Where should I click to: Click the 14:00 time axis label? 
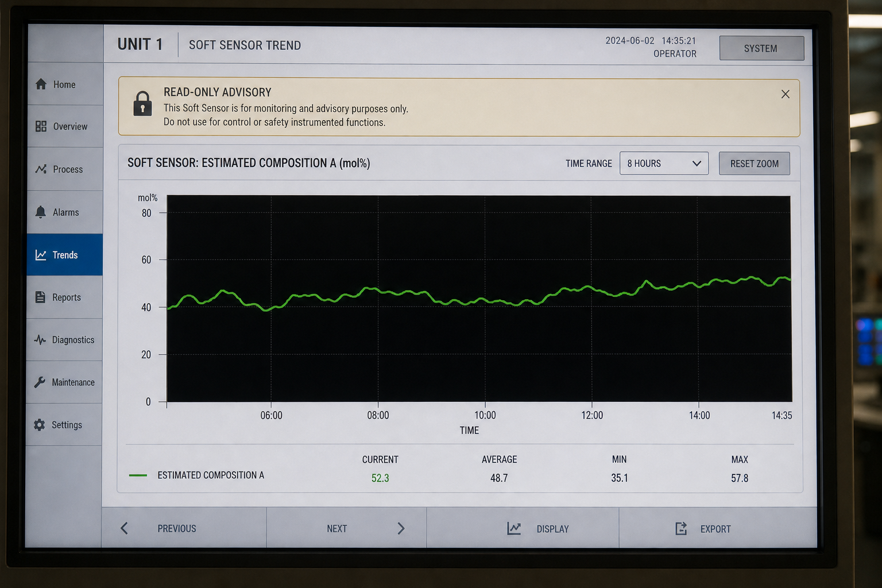699,415
